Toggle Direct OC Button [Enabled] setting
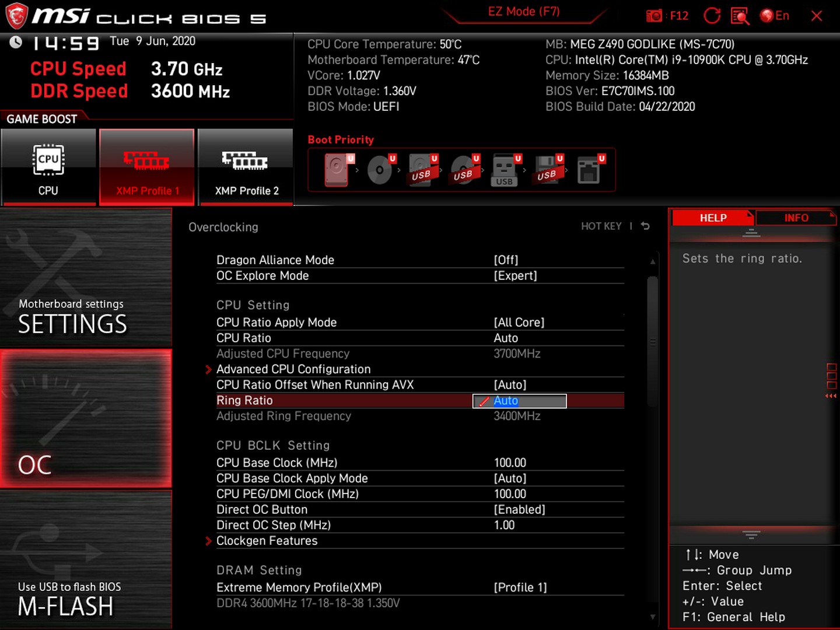This screenshot has height=630, width=840. pyautogui.click(x=519, y=510)
